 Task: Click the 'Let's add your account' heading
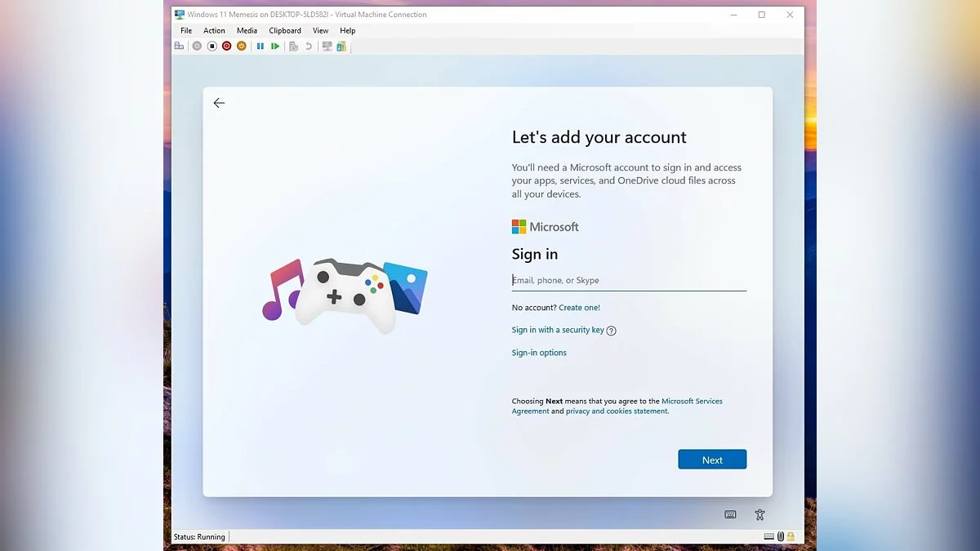coord(599,137)
